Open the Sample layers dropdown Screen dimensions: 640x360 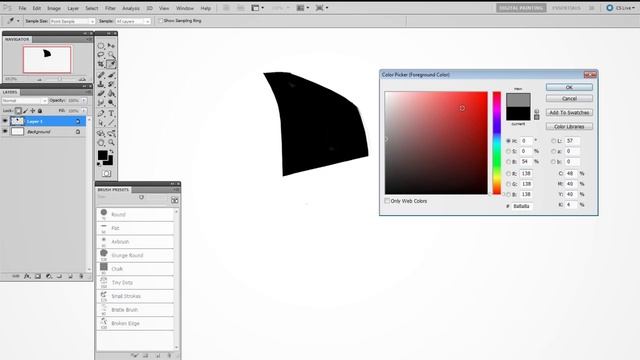tap(133, 21)
